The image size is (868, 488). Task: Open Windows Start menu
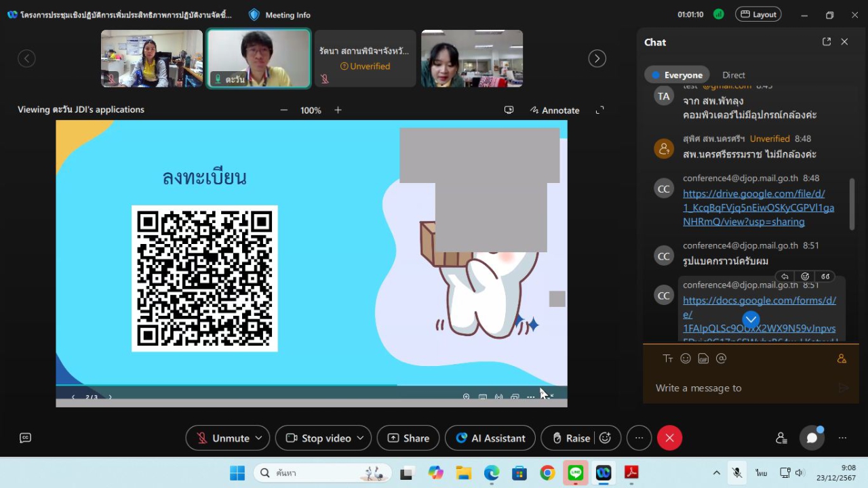(x=237, y=473)
